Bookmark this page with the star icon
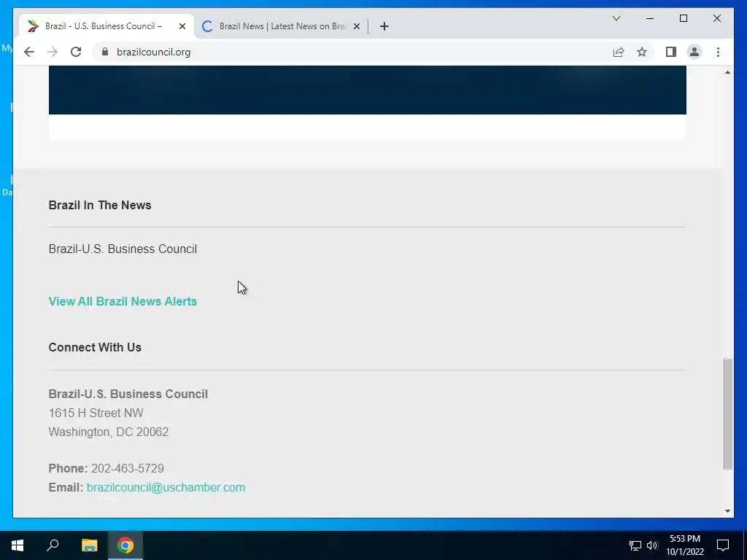 click(642, 52)
